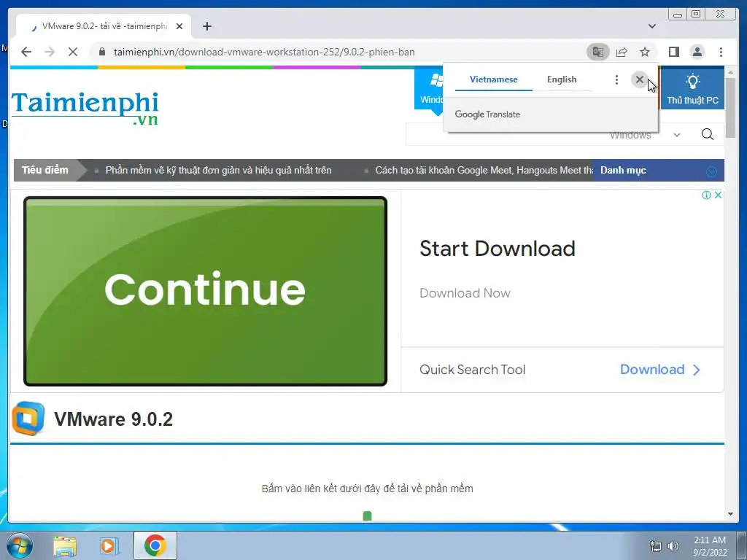Viewport: 747px width, 560px height.
Task: Open Windows Media Player from taskbar
Action: pos(109,545)
